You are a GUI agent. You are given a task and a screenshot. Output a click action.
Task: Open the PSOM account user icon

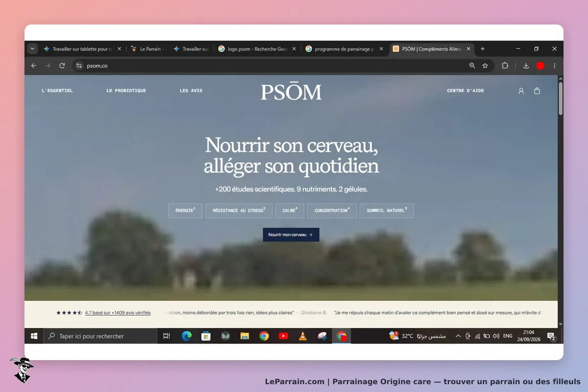tap(521, 91)
